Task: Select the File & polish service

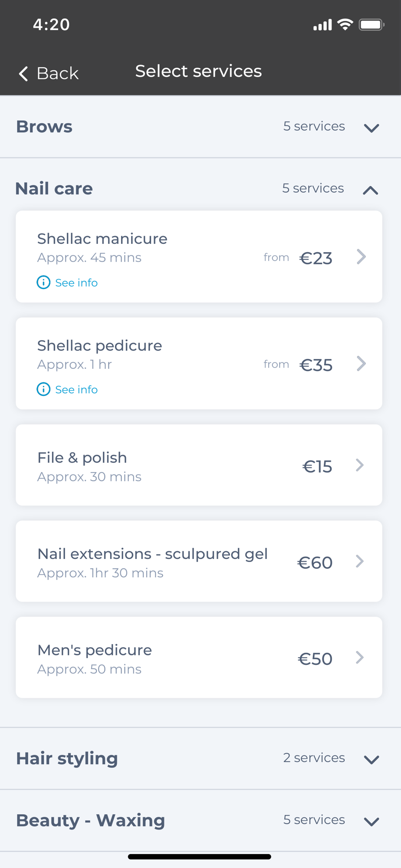Action: (199, 465)
